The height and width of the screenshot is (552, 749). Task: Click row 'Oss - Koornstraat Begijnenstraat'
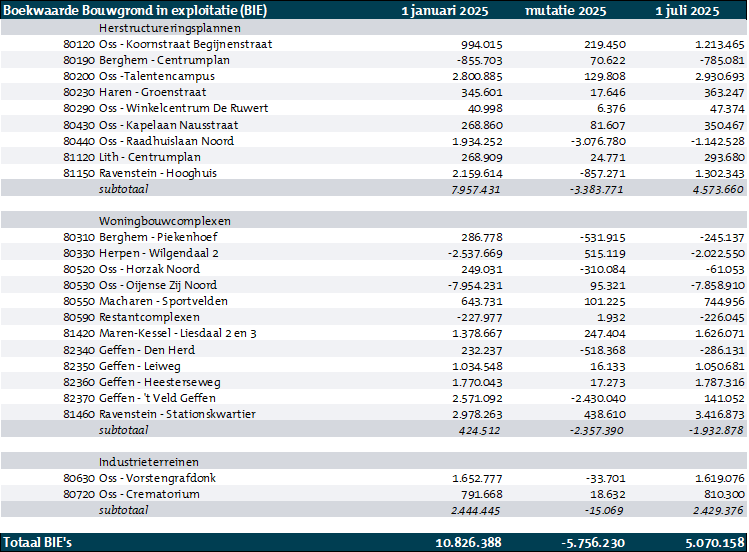(x=185, y=45)
